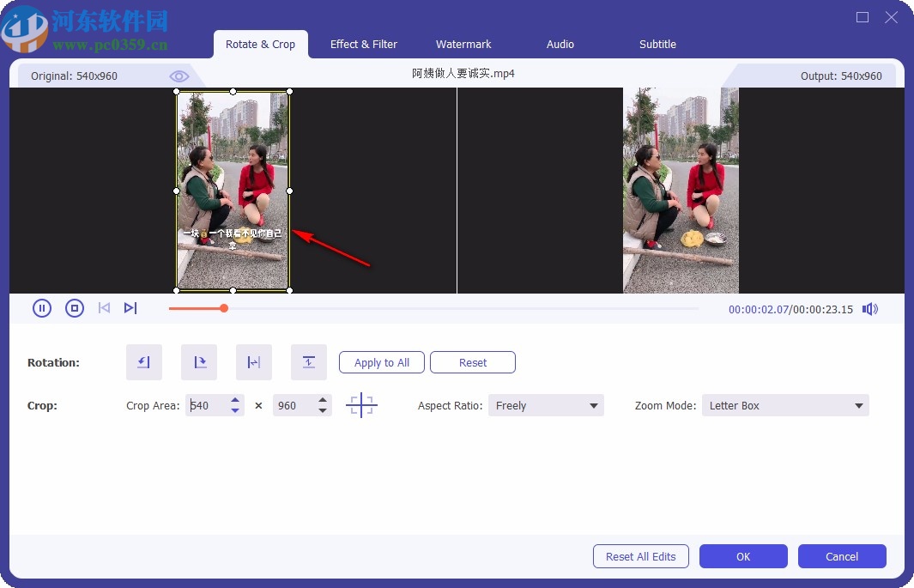This screenshot has height=588, width=914.
Task: Stop the video playback
Action: pos(73,308)
